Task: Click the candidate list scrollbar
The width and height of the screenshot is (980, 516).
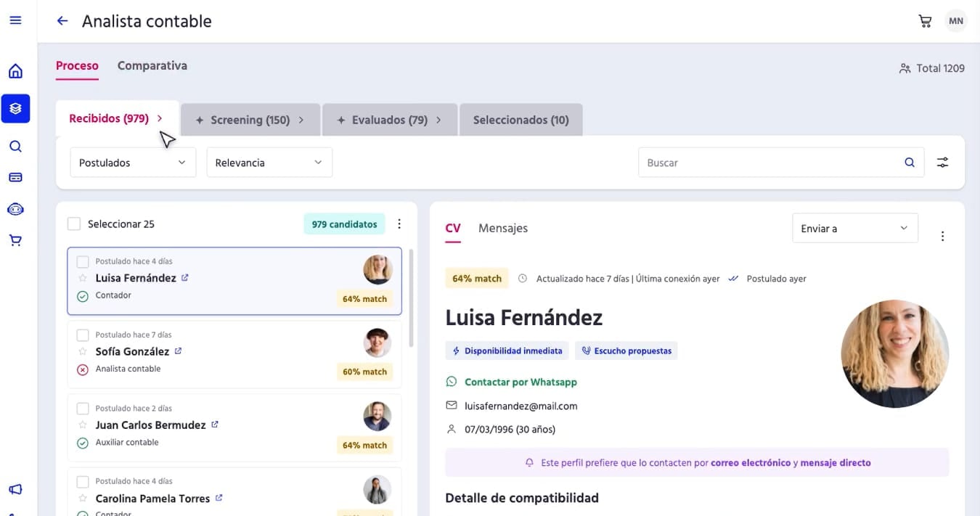Action: [x=412, y=298]
